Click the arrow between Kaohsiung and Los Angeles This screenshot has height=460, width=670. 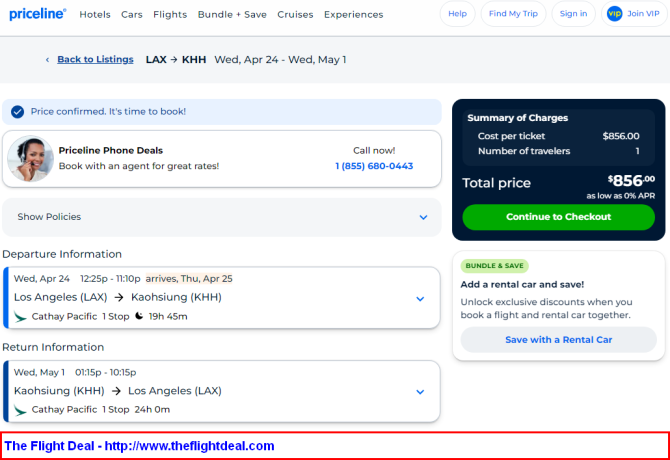(116, 391)
